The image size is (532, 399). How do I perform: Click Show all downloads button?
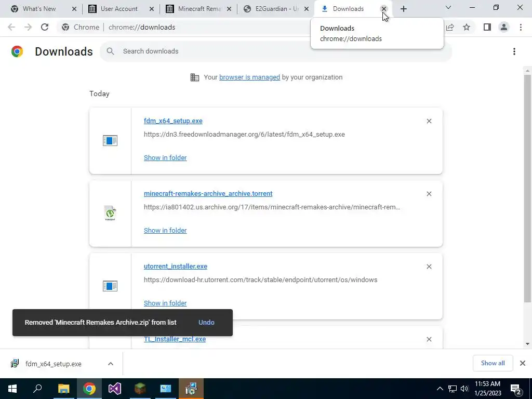[x=493, y=363]
